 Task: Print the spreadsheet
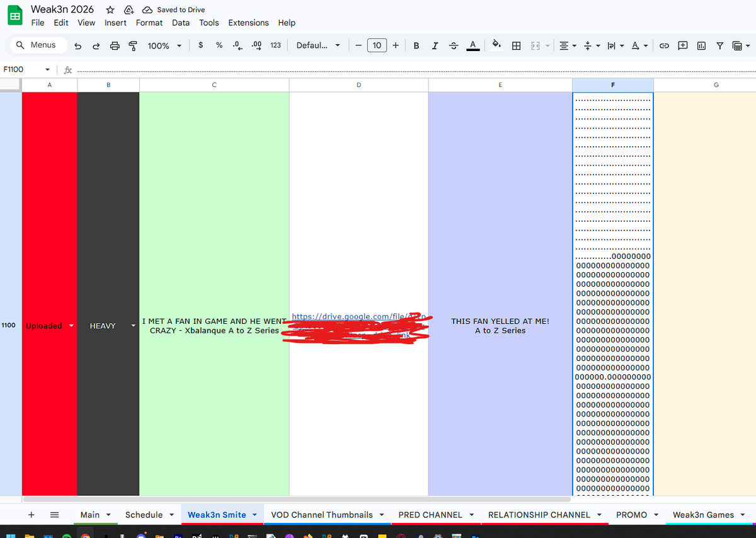[x=115, y=45]
